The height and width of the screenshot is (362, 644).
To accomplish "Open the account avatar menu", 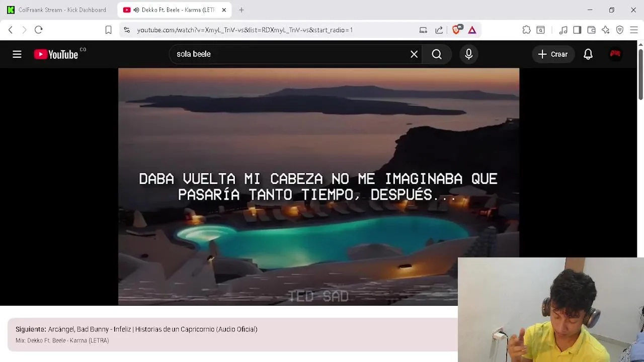I will (615, 54).
